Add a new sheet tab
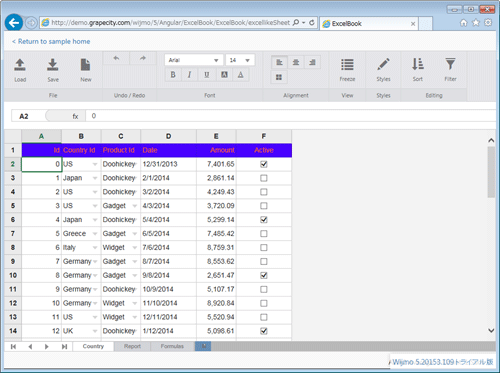The image size is (500, 373). tap(203, 346)
